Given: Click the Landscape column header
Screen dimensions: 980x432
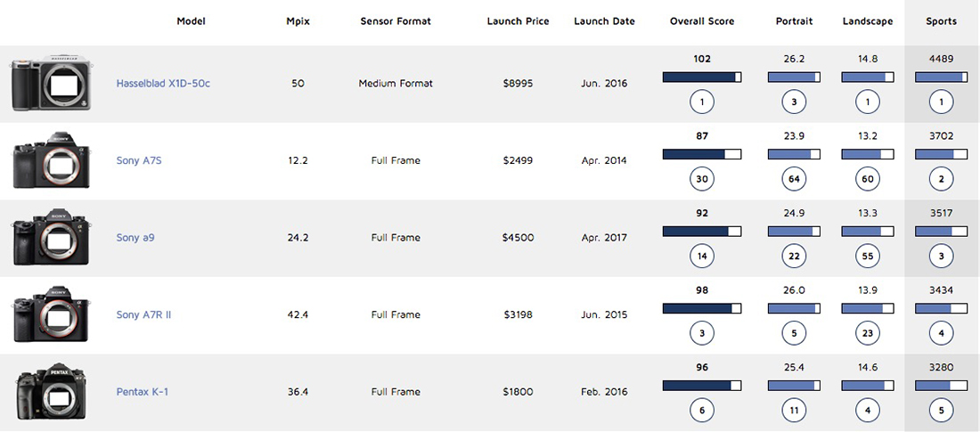Looking at the screenshot, I should click(866, 21).
